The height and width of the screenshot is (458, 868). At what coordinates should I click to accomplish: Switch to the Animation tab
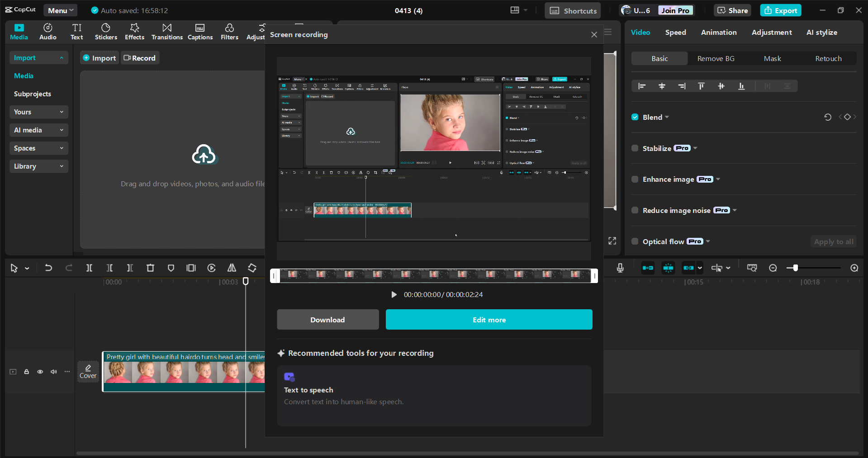[x=718, y=33]
